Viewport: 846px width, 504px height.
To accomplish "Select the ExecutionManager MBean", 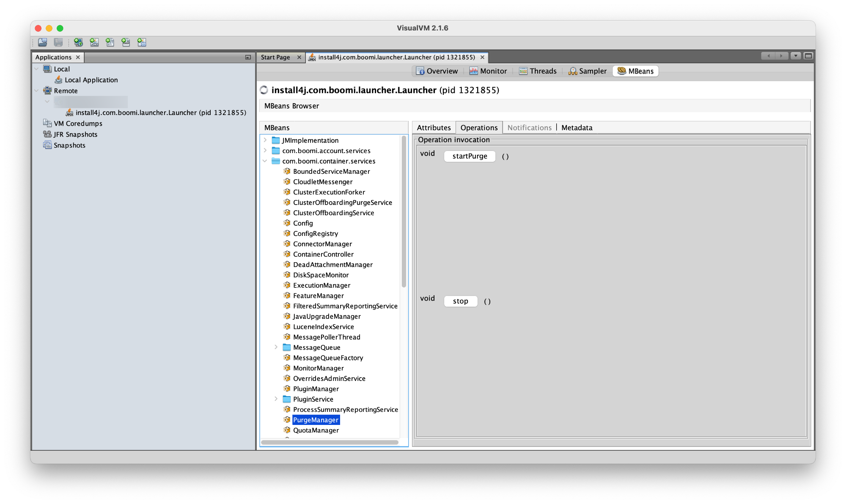I will [x=321, y=285].
